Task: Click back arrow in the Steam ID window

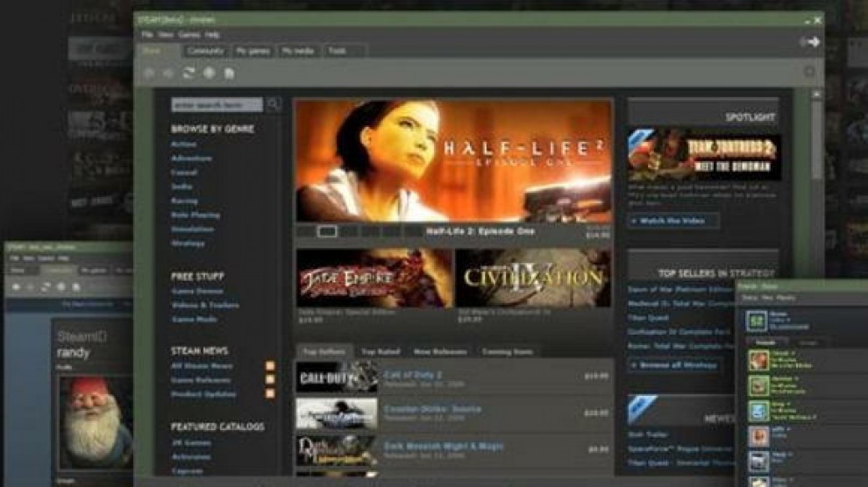Action: tap(16, 287)
